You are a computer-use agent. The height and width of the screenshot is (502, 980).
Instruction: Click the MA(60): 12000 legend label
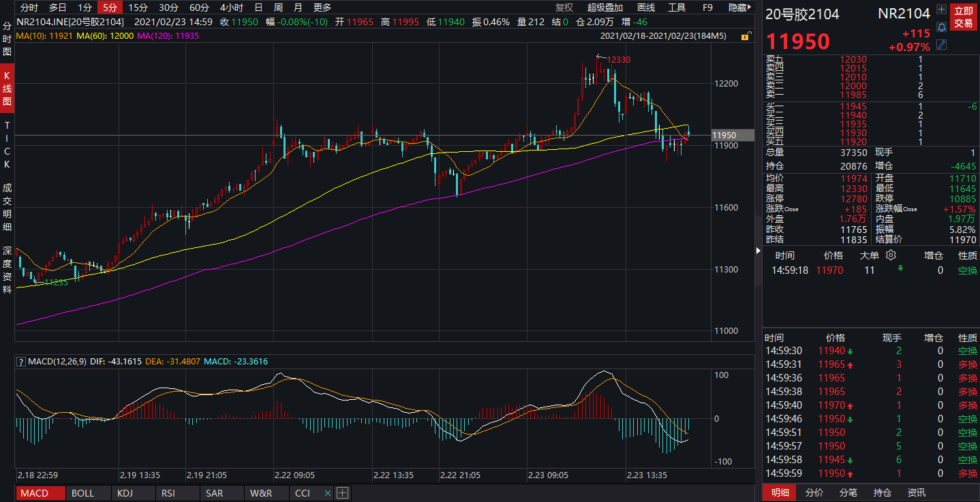click(106, 35)
